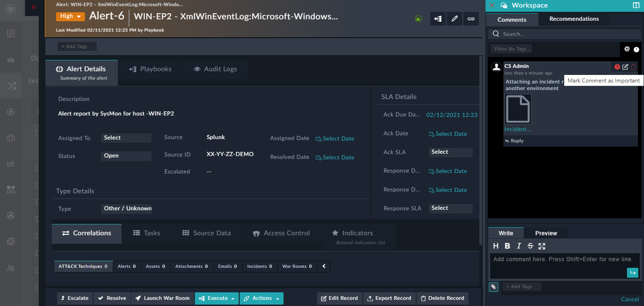
Task: Collapse correlations list with the left chevron
Action: pyautogui.click(x=324, y=266)
